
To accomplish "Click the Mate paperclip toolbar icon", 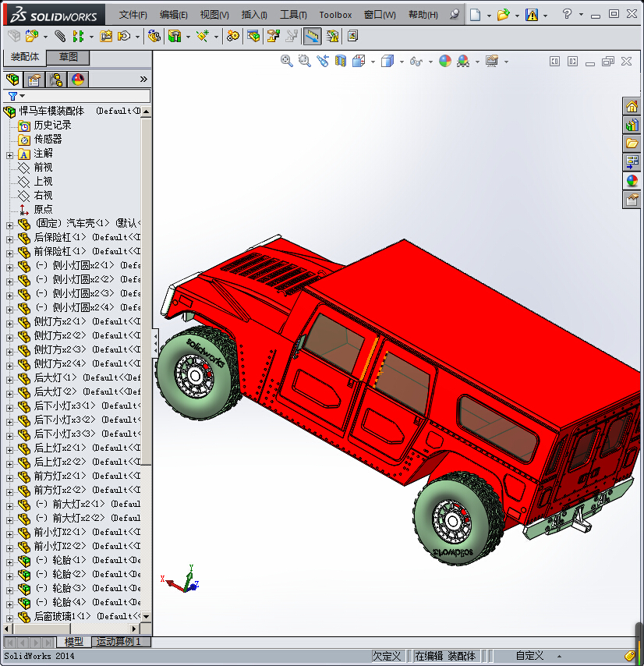I will coord(60,36).
